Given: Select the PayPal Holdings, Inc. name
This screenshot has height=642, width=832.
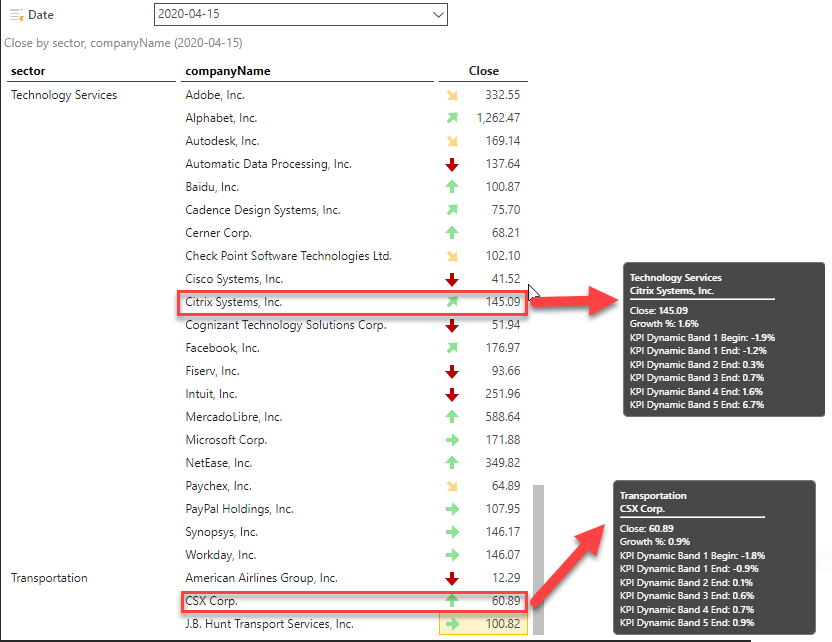Looking at the screenshot, I should pos(239,509).
